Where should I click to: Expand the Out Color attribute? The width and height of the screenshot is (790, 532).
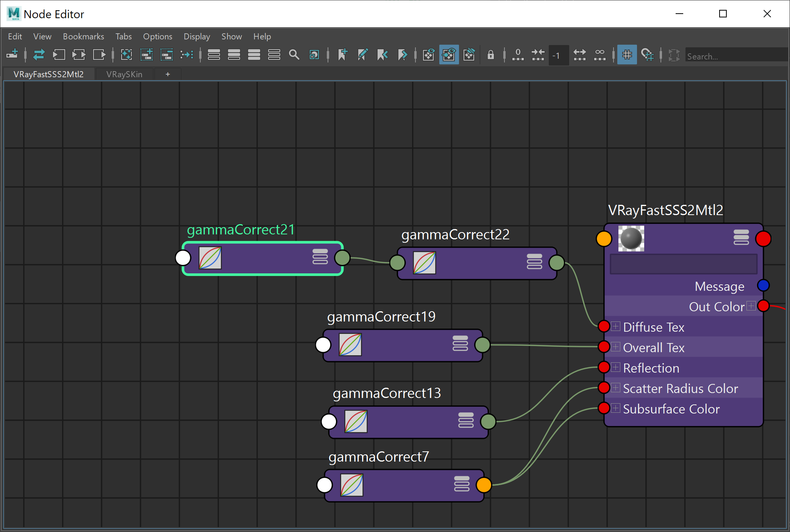pyautogui.click(x=751, y=306)
